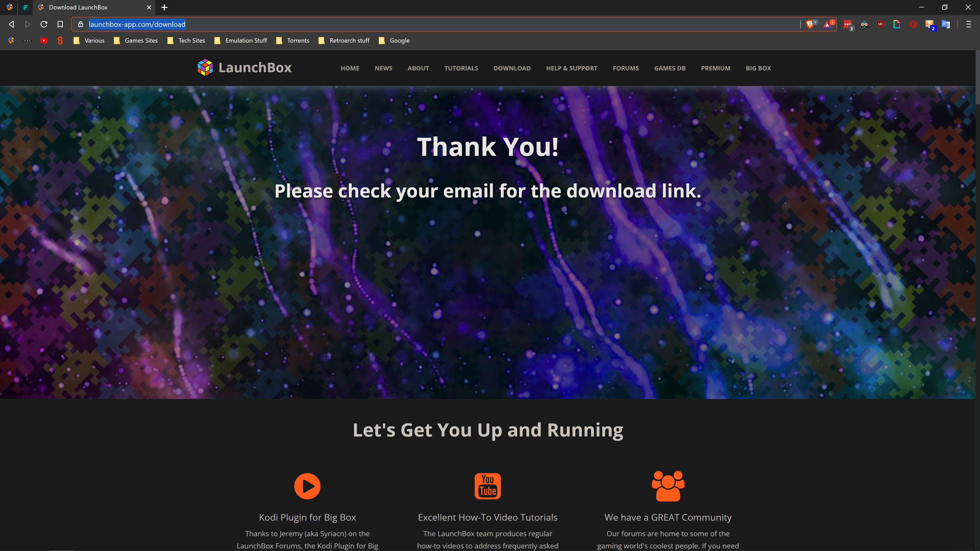
Task: Open the orange S bookmark
Action: 60,40
